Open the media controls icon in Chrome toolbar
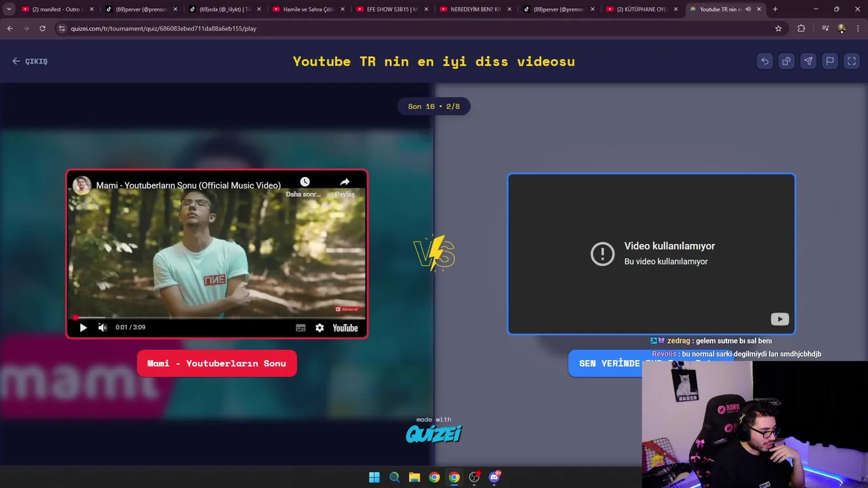This screenshot has height=488, width=868. click(825, 28)
